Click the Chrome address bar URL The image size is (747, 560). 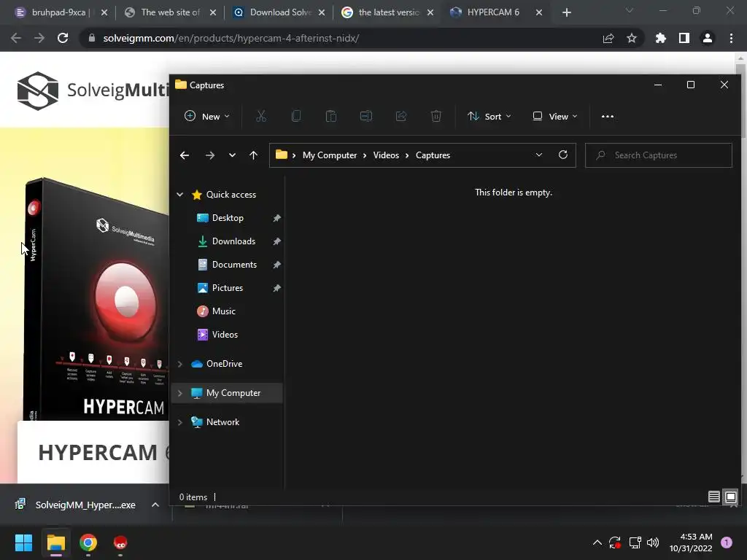pos(231,38)
